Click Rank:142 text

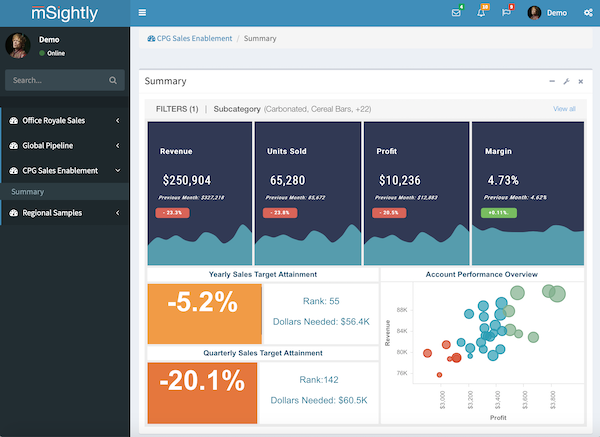point(319,380)
